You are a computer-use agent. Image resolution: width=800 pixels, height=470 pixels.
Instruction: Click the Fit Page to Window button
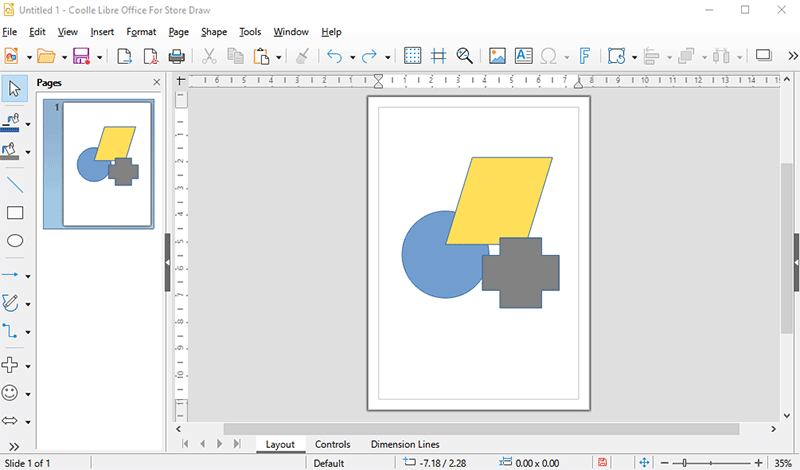coord(644,462)
